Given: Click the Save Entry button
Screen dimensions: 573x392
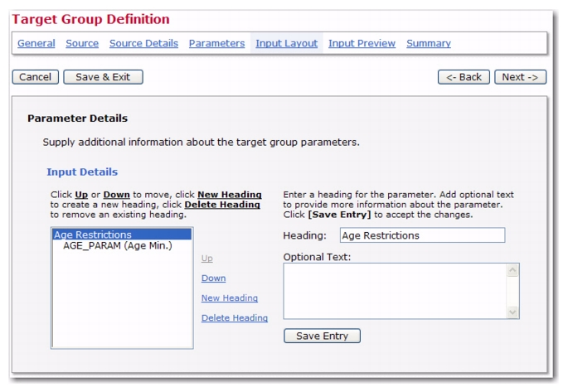Looking at the screenshot, I should (x=322, y=336).
